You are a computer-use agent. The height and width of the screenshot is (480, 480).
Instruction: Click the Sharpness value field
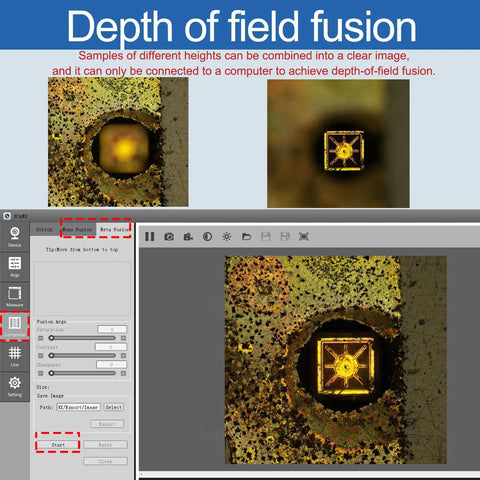click(112, 365)
